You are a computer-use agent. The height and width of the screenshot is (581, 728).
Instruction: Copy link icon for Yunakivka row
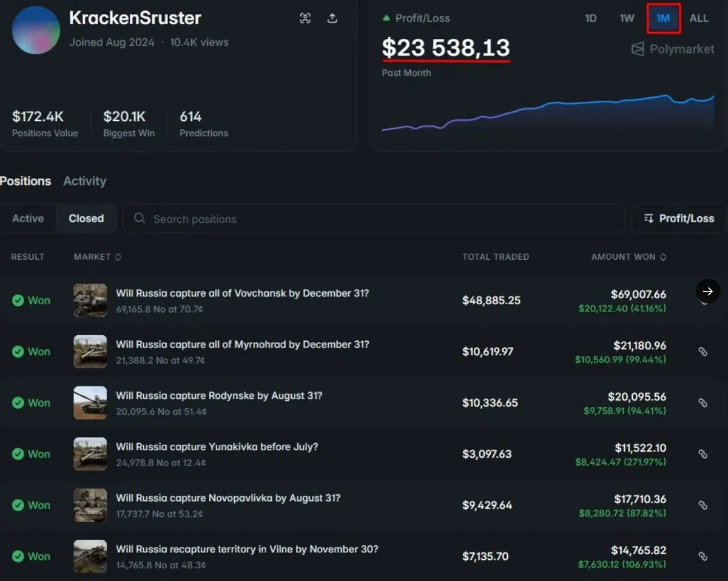[x=703, y=454]
